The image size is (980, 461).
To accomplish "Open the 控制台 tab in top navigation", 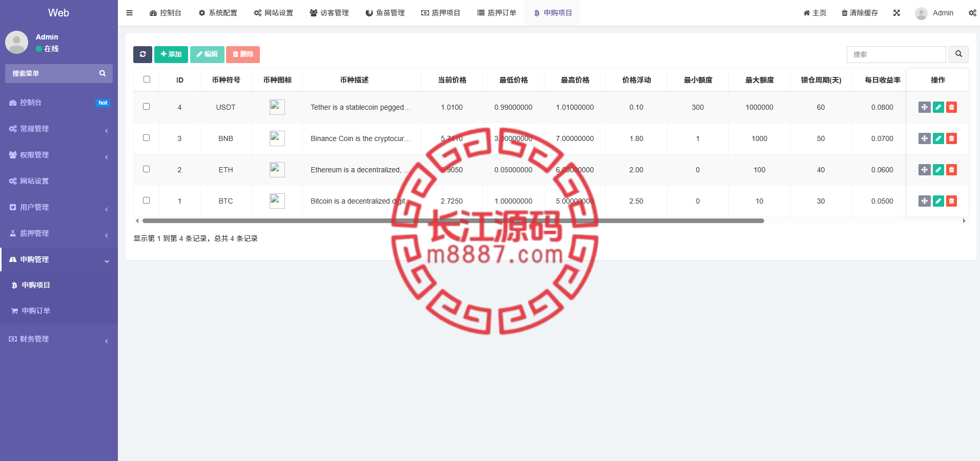I will 165,13.
